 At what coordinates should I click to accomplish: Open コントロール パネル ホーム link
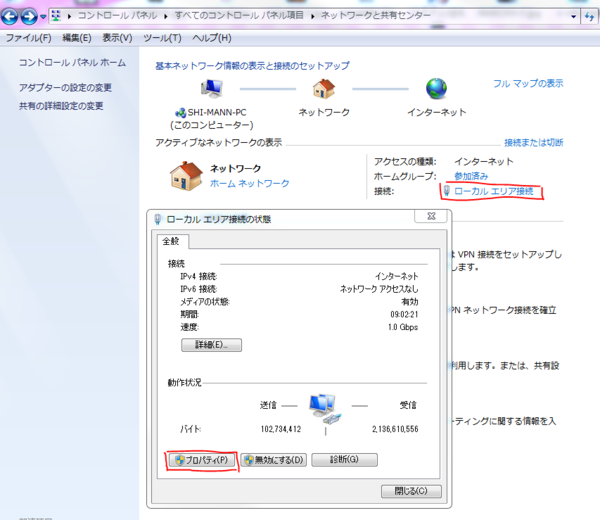72,63
